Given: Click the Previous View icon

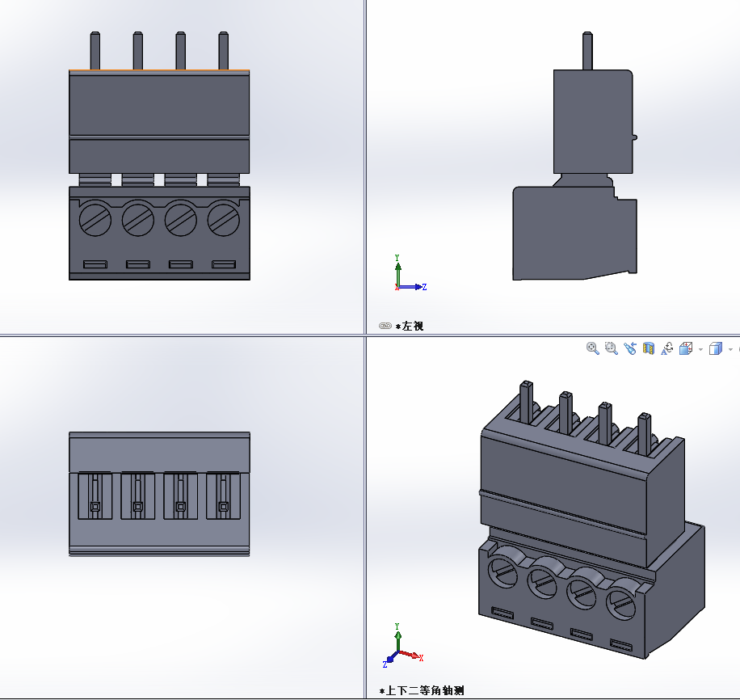Looking at the screenshot, I should point(629,348).
